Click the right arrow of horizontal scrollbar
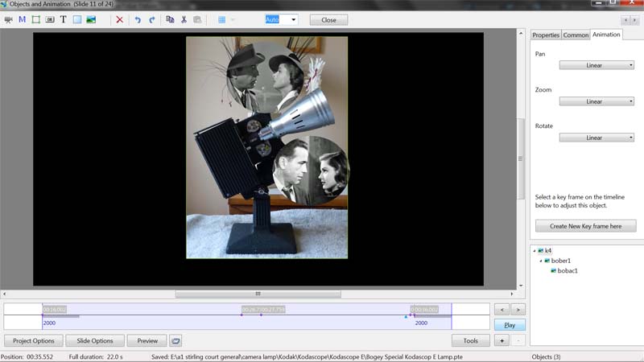The width and height of the screenshot is (644, 362). click(x=512, y=294)
